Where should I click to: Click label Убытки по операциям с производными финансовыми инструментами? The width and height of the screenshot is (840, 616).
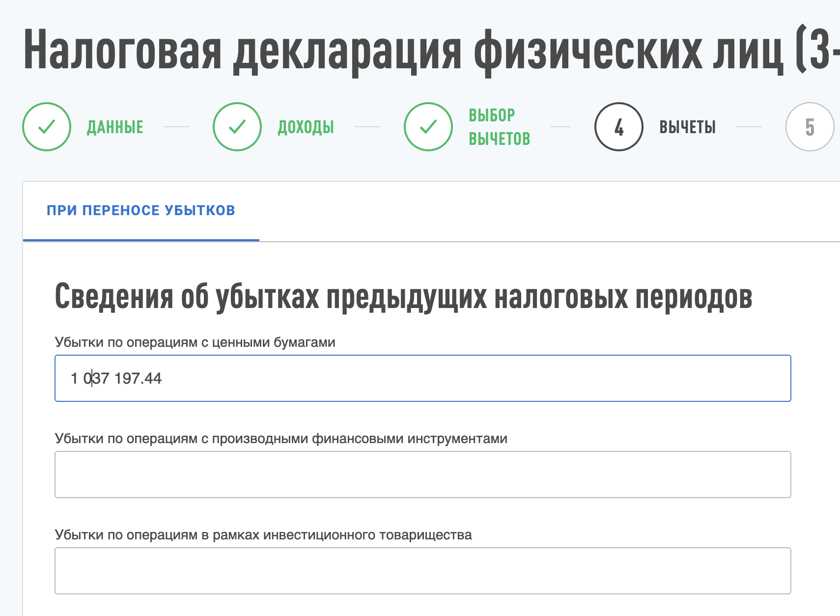tap(281, 439)
